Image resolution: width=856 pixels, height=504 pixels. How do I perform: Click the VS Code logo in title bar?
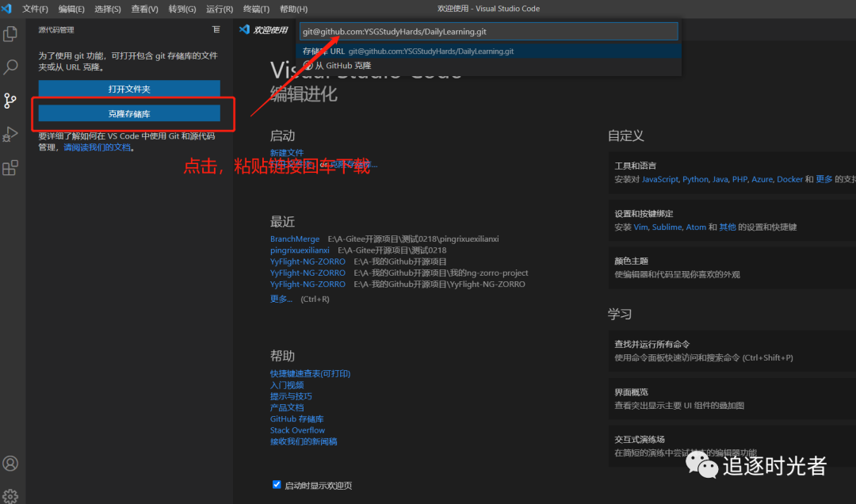[x=6, y=8]
